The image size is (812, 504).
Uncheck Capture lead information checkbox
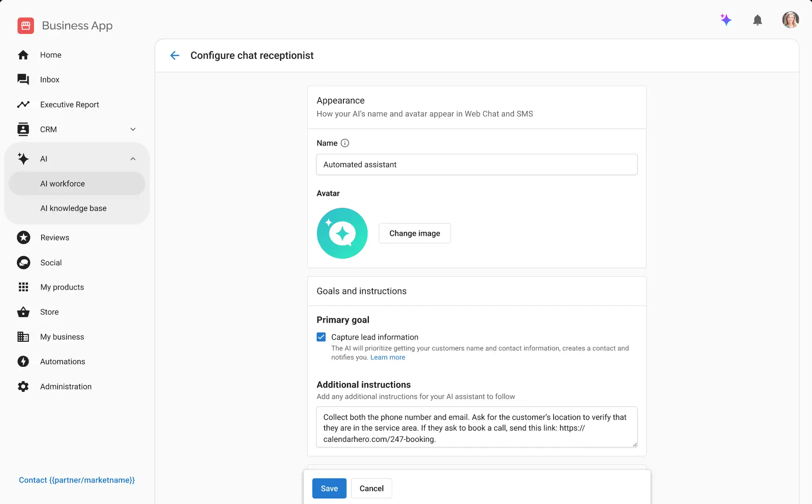tap(321, 337)
